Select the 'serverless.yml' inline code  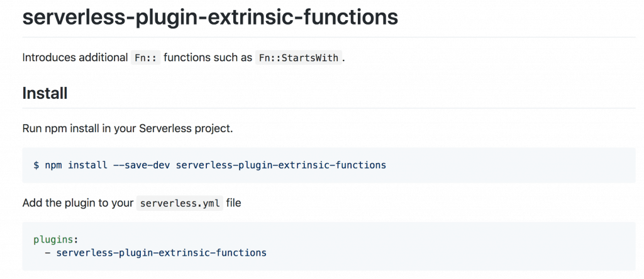[180, 203]
